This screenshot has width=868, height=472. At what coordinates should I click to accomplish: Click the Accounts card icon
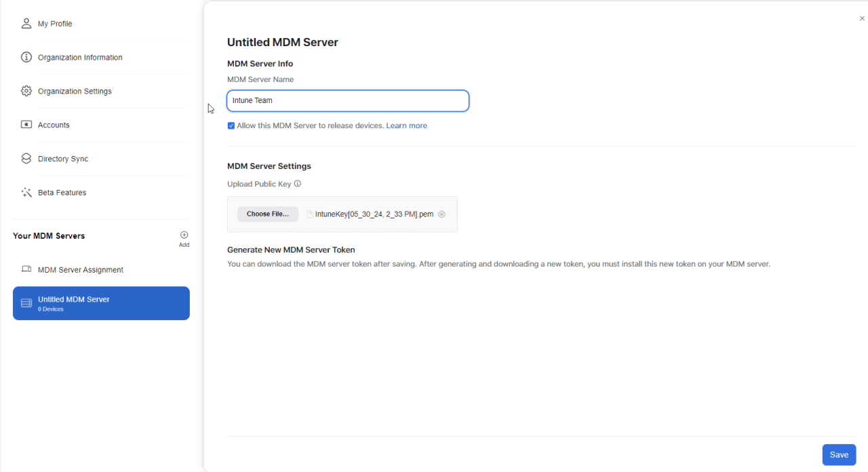26,125
